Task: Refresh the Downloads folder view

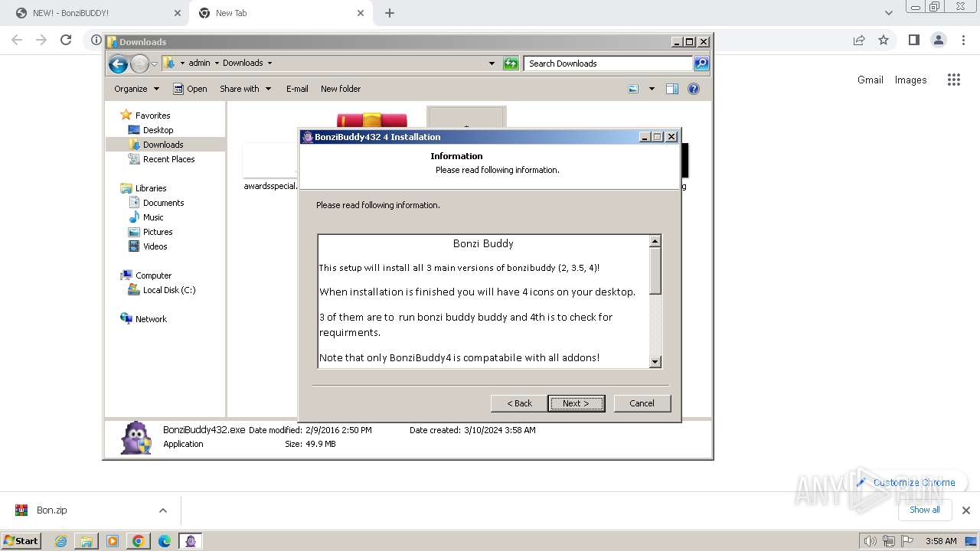Action: pos(511,64)
